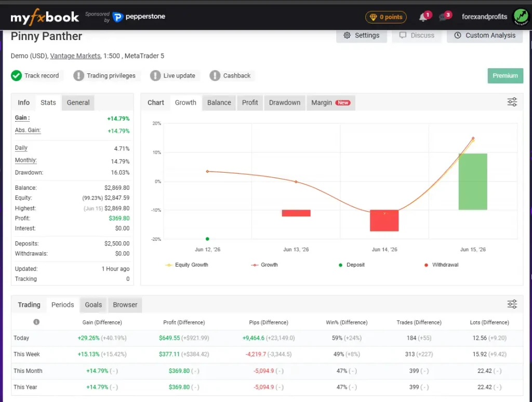Click the Drawdown 16.03% value

tap(120, 173)
